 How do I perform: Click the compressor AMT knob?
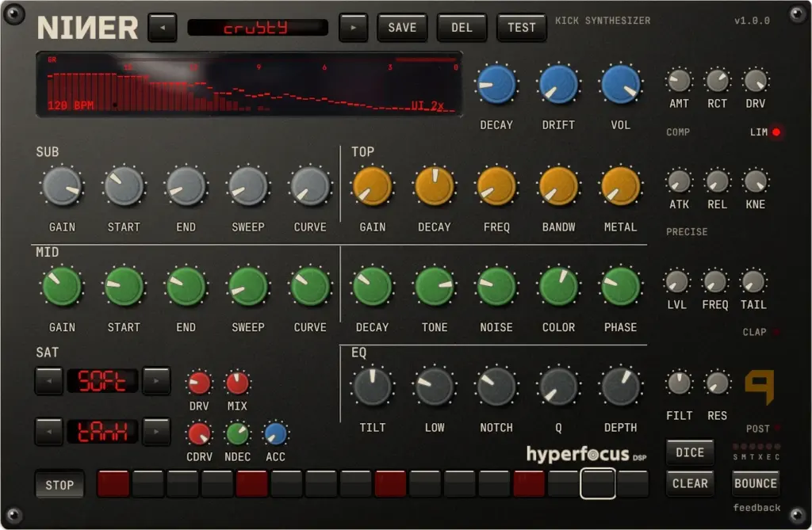(x=679, y=81)
